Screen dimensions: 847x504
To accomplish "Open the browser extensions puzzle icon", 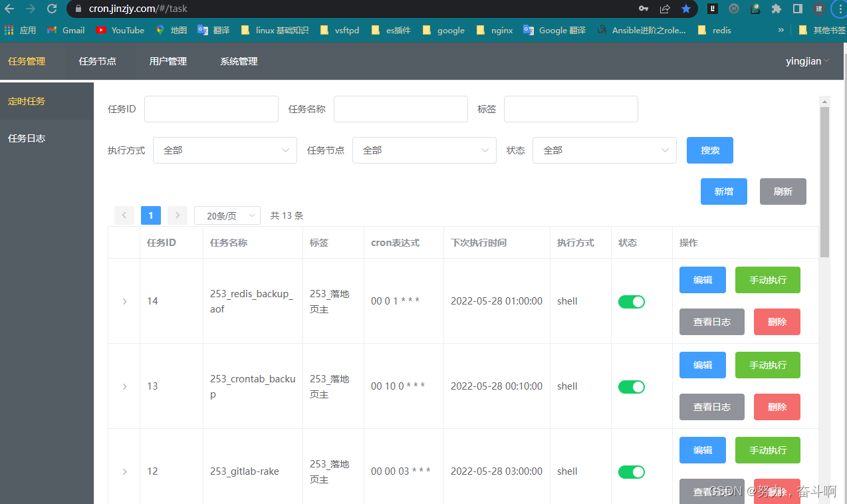I will pyautogui.click(x=776, y=9).
